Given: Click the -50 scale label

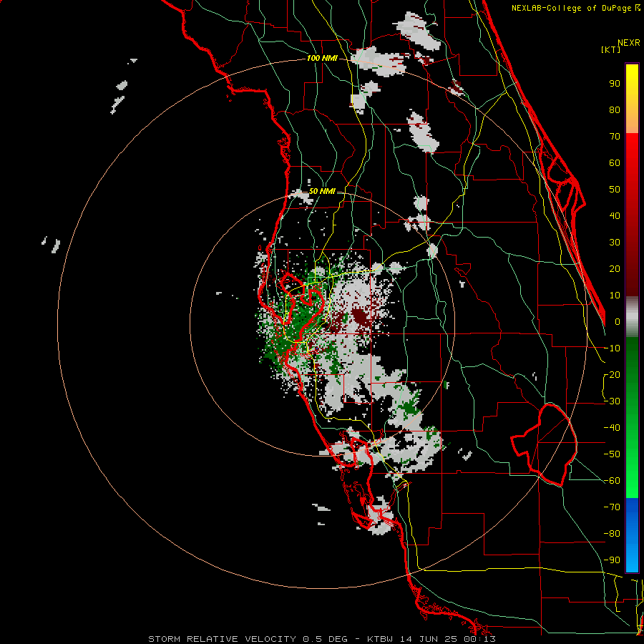Looking at the screenshot, I should tap(612, 454).
